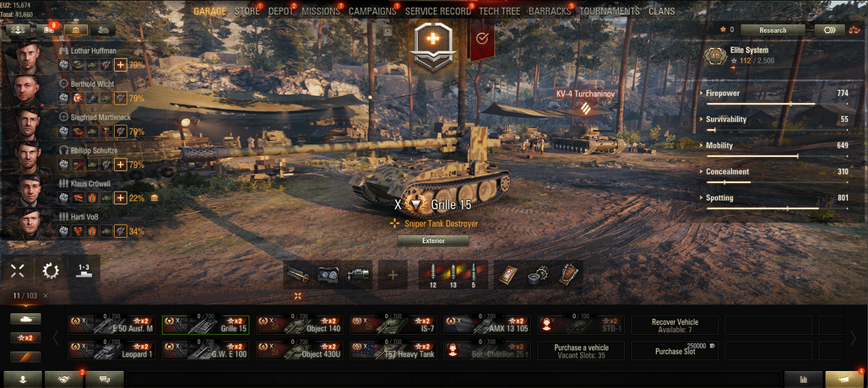Screen dimensions: 868x388
Task: Open vehicle settings gear icon
Action: point(51,270)
